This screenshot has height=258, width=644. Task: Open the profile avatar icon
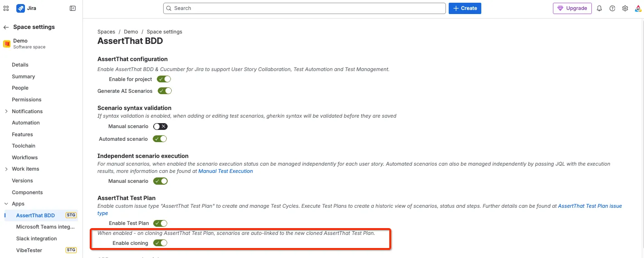coord(638,8)
